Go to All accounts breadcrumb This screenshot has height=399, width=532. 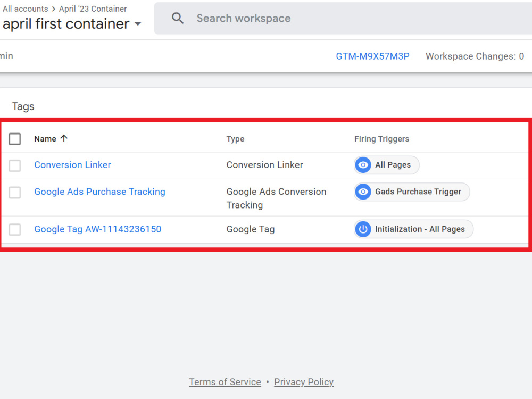click(x=26, y=9)
